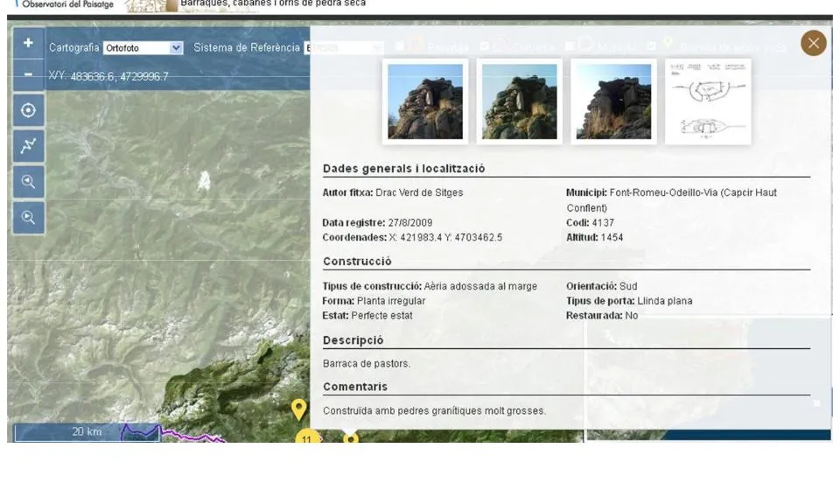
Task: Click the 20 km scale bar
Action: pos(87,432)
